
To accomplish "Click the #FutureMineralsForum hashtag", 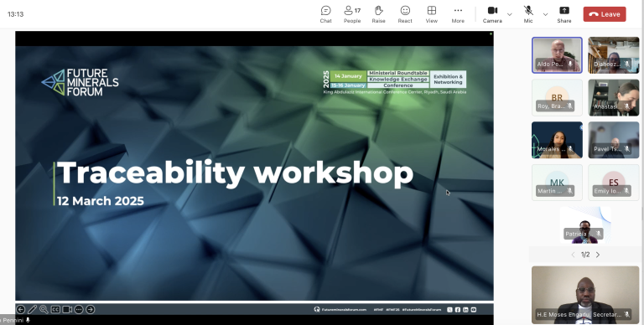I will point(422,309).
